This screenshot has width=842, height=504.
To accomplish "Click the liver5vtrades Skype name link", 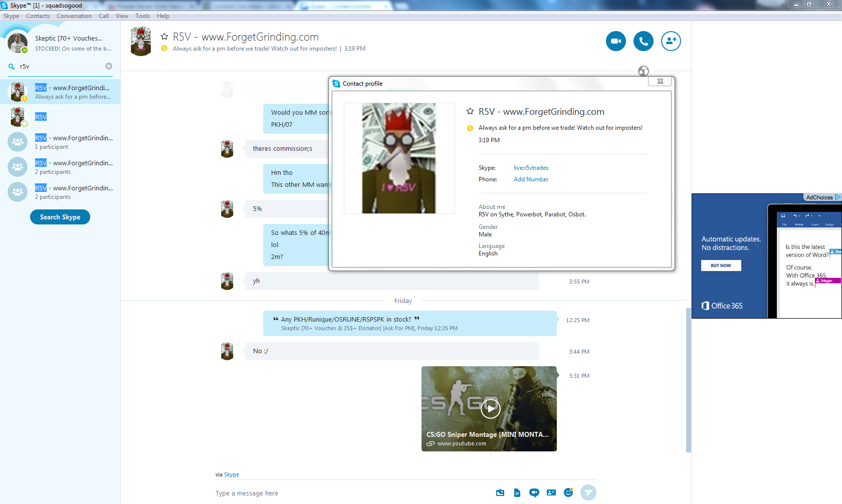I will click(531, 168).
